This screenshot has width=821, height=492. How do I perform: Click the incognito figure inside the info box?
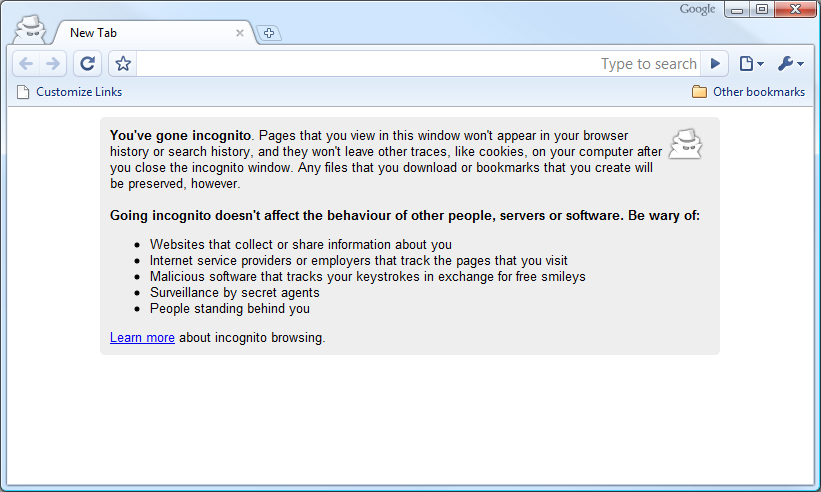click(x=685, y=144)
